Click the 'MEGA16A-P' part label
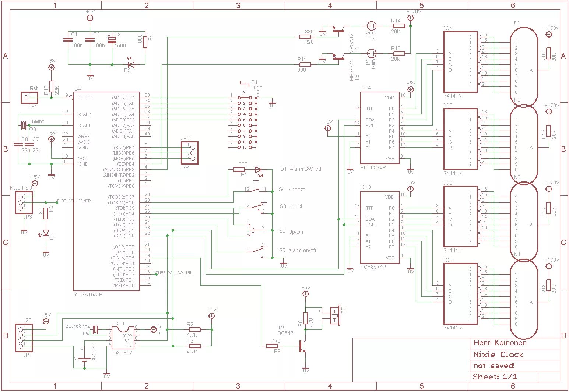Screen dimensions: 569x392 tap(88, 295)
